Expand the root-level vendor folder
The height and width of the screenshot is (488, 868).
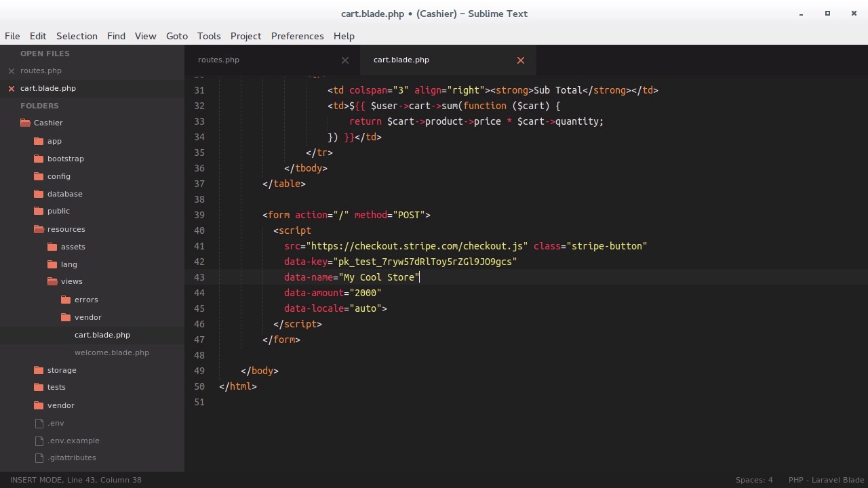[x=61, y=405]
